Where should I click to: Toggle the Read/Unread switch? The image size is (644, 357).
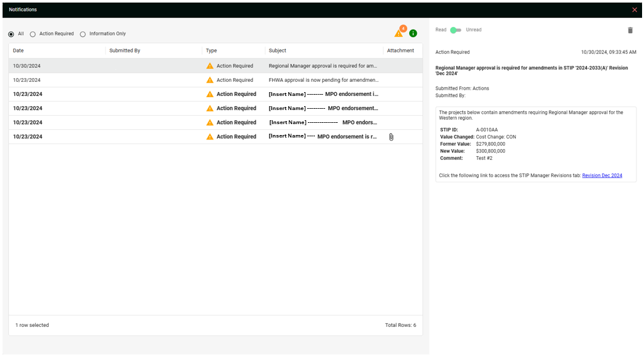coord(456,30)
